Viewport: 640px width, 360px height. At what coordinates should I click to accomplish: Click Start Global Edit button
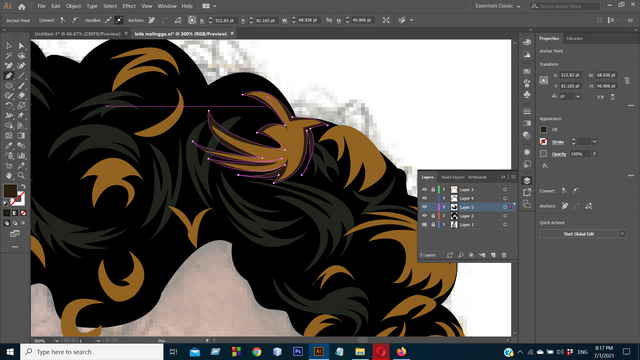pos(578,234)
